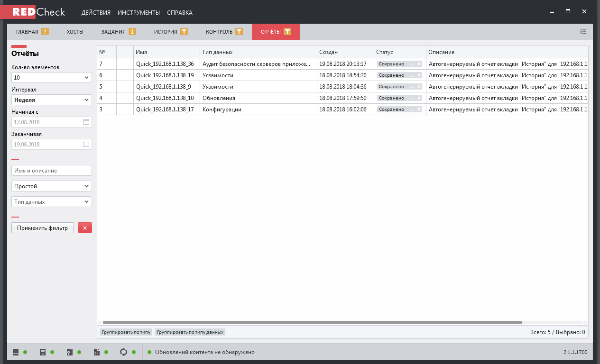This screenshot has height=364, width=600.
Task: Click the Конфигурации data type cell
Action: (258, 109)
